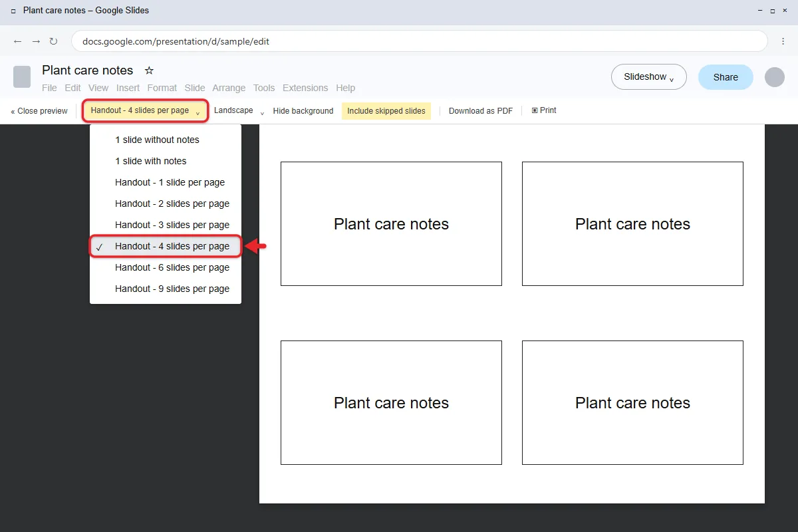Screen dimensions: 798x532
Task: Choose checked Handout - 4 slides per page
Action: coord(166,246)
